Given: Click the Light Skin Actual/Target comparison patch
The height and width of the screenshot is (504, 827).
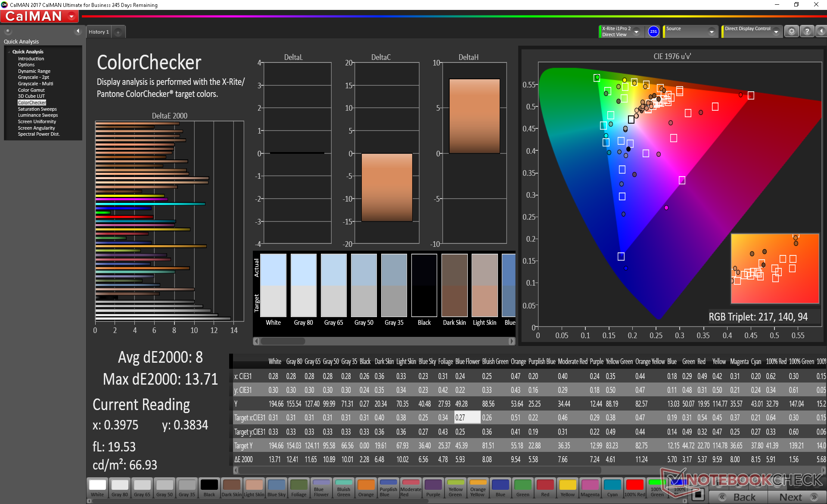Looking at the screenshot, I should (485, 285).
